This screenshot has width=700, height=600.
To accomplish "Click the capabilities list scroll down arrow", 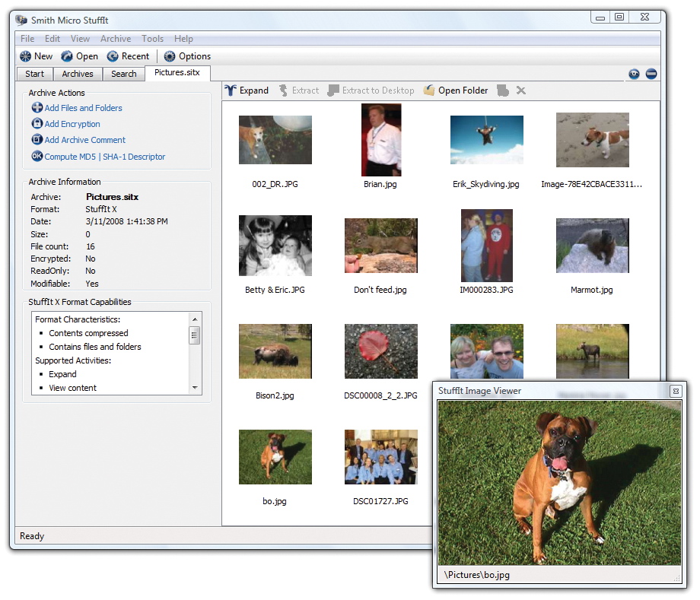I will (x=195, y=388).
